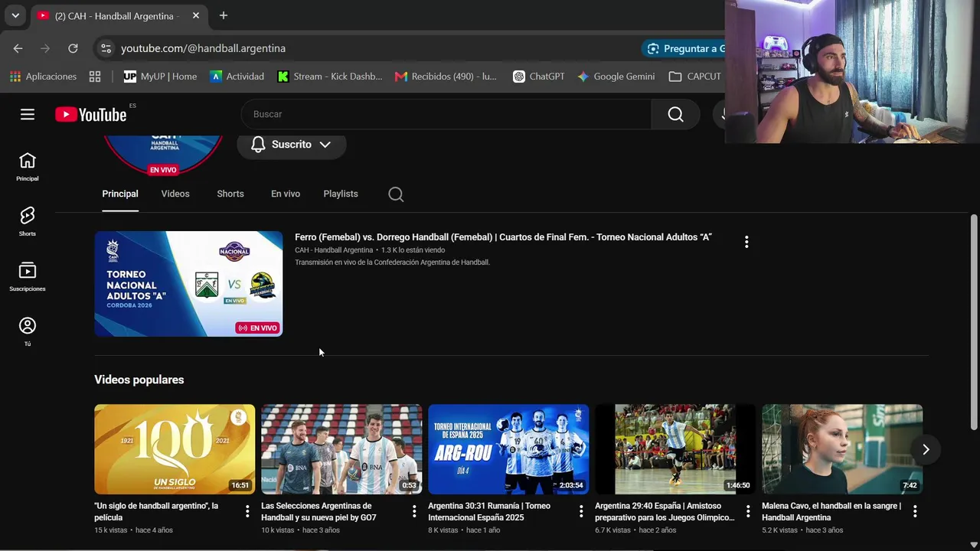Open "Argentina 29:40 España" video title
This screenshot has height=551, width=980.
tap(665, 511)
